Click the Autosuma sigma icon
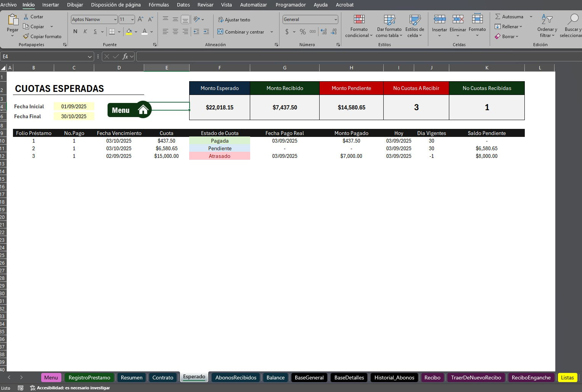 (x=498, y=17)
